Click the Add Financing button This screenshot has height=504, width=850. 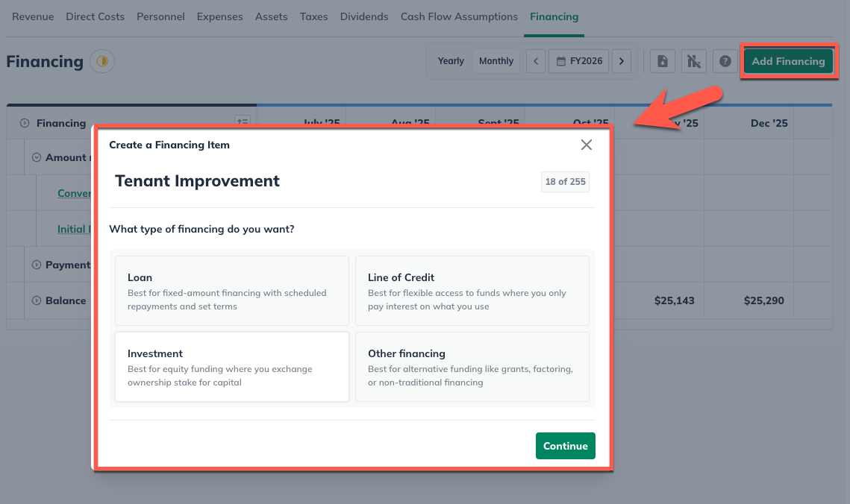click(x=789, y=60)
